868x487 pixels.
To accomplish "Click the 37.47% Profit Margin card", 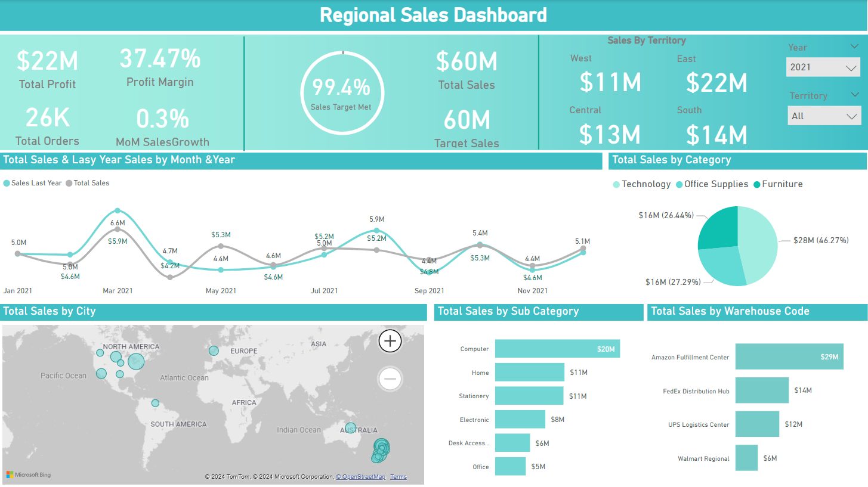I will click(160, 67).
